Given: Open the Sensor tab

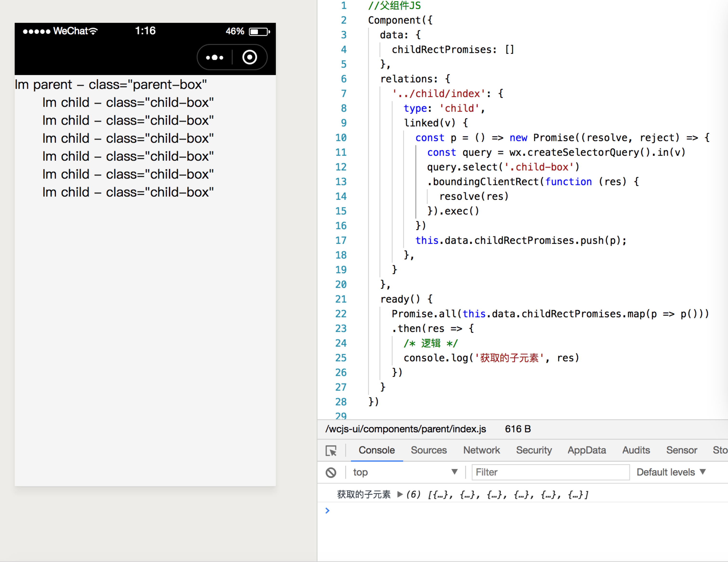Looking at the screenshot, I should 681,450.
